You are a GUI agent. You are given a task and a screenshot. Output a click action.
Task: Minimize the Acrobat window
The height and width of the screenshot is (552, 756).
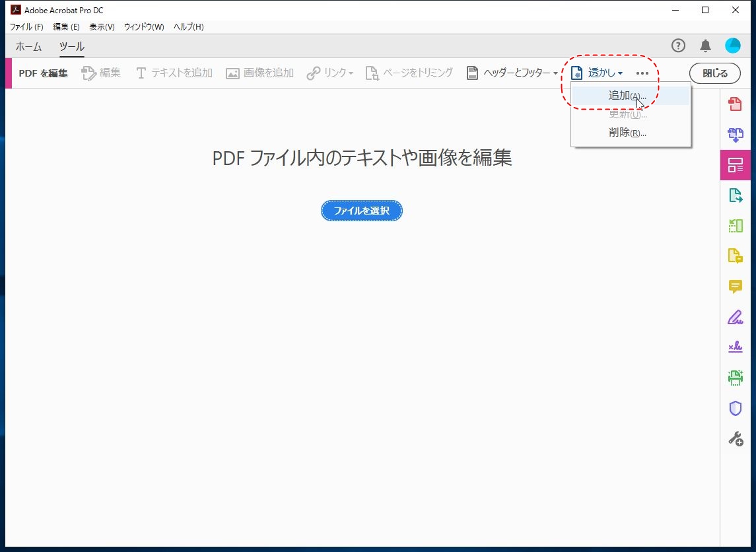(675, 10)
